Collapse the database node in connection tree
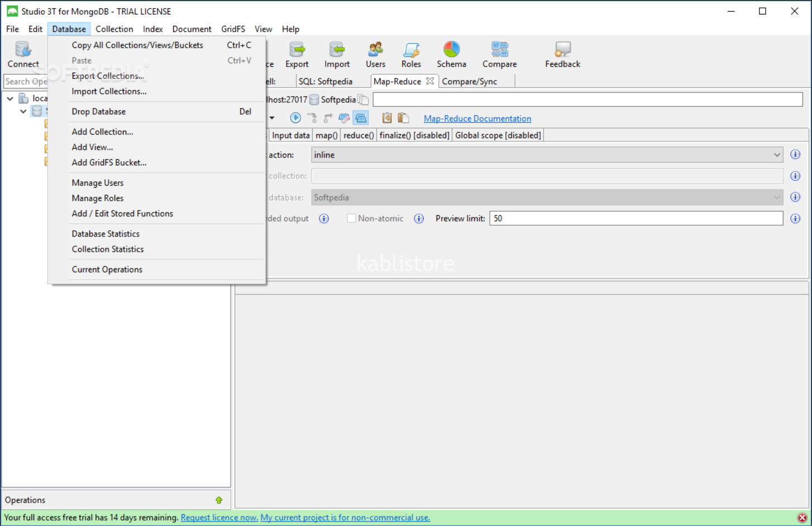812x526 pixels. coord(23,111)
